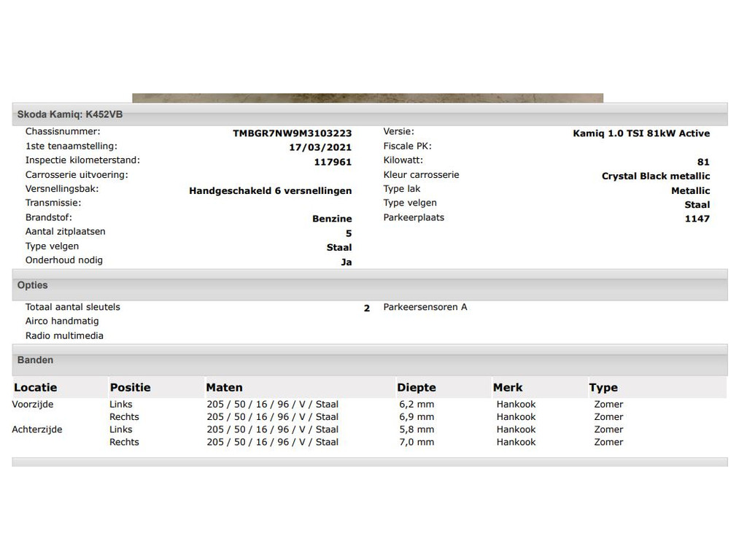Click the Chassisnummer label

coord(63,131)
